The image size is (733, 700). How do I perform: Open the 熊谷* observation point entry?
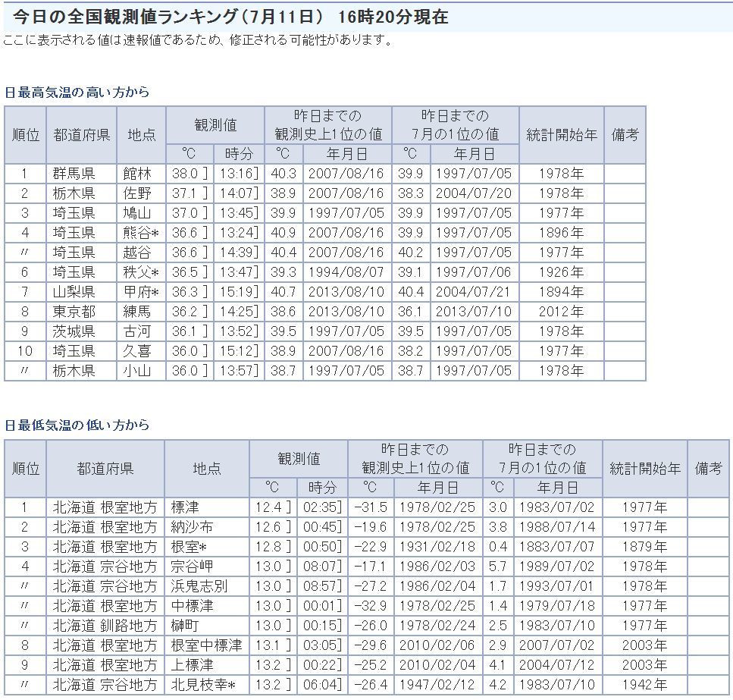tap(141, 233)
